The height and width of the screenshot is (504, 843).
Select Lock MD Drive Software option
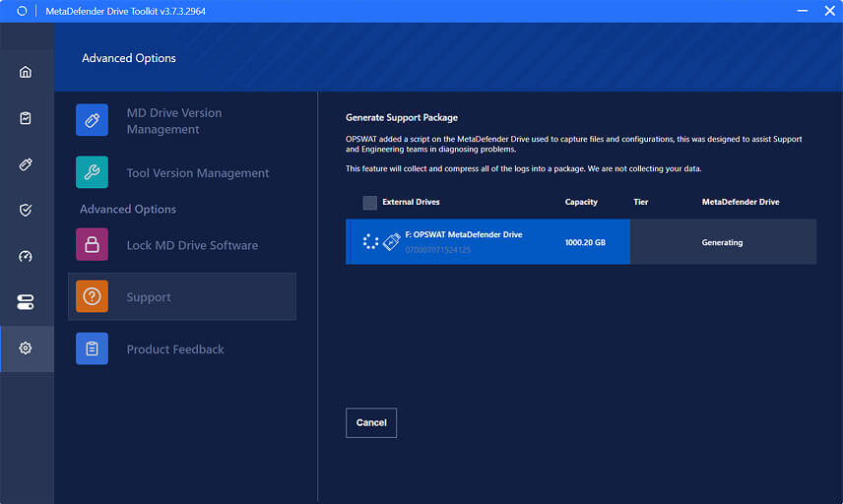pyautogui.click(x=192, y=245)
